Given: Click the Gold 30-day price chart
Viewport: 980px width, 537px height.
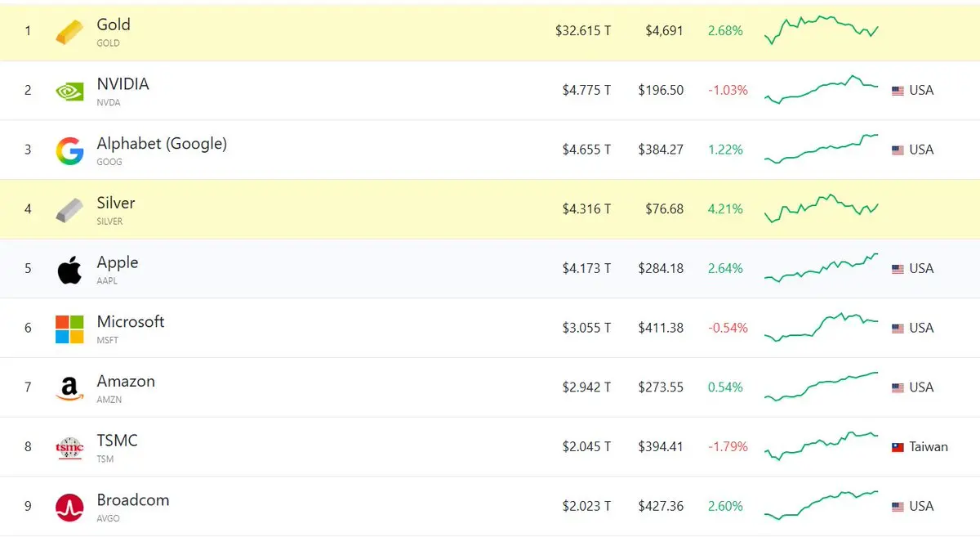Looking at the screenshot, I should click(822, 29).
